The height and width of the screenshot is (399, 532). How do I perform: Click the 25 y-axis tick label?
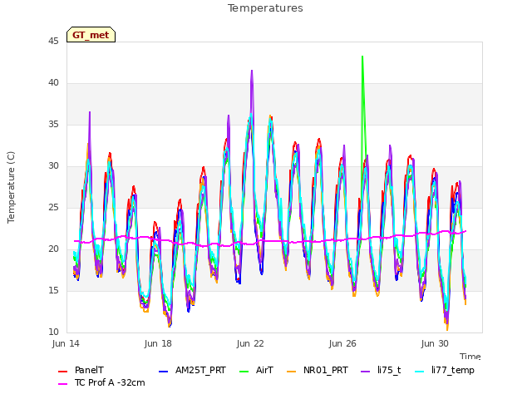coord(53,208)
